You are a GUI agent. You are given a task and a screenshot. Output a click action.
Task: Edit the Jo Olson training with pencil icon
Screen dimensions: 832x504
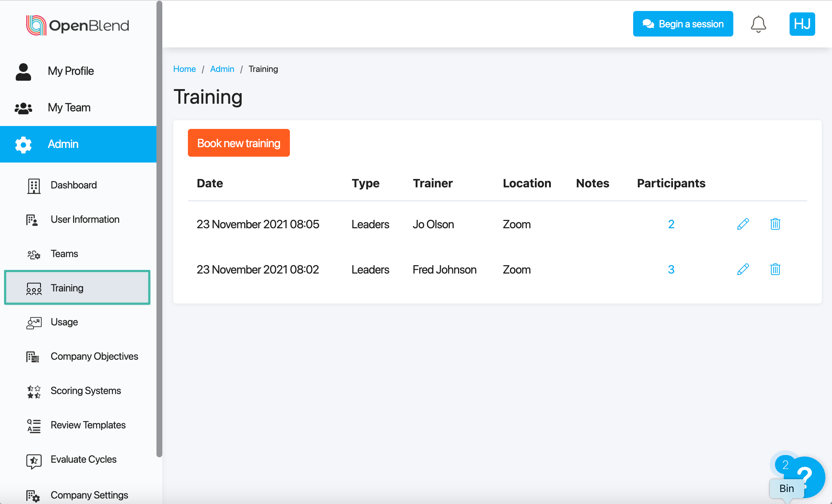click(743, 224)
